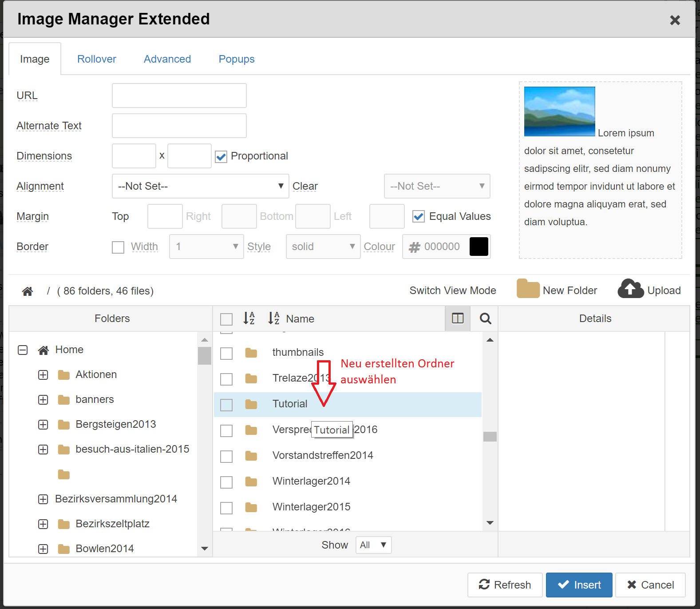
Task: Click the New Folder icon
Action: [528, 289]
